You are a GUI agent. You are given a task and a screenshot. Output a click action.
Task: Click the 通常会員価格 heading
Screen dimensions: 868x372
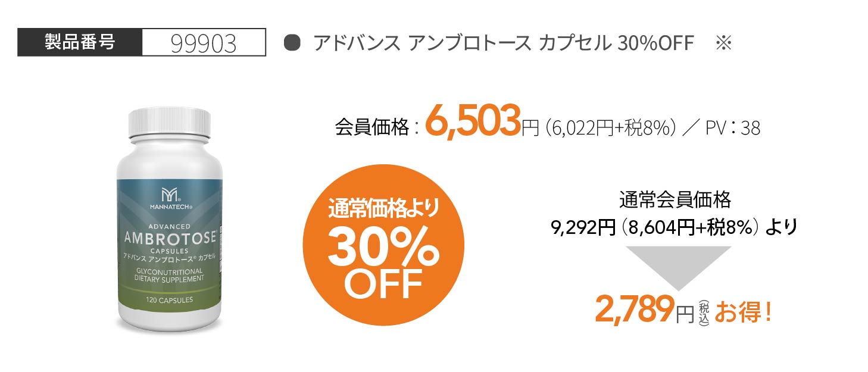pyautogui.click(x=675, y=200)
